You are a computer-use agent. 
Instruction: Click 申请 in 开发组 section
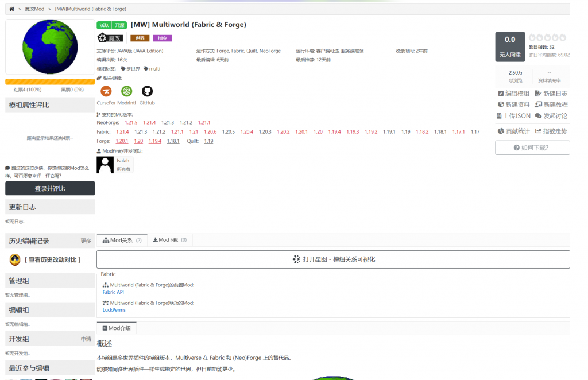[86, 339]
